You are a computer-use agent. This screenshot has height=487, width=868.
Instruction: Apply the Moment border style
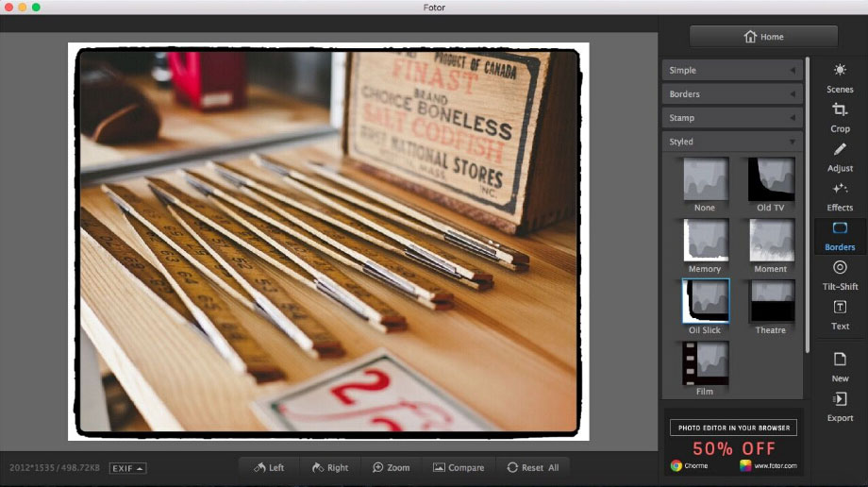click(x=771, y=240)
